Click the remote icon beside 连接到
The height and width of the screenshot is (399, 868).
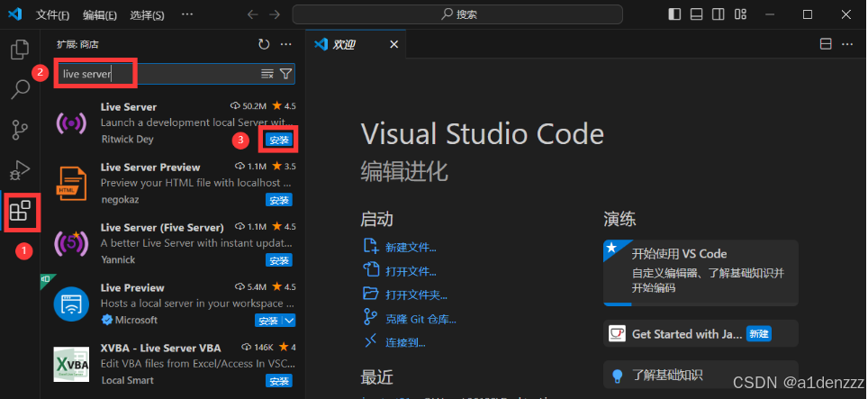pos(370,341)
